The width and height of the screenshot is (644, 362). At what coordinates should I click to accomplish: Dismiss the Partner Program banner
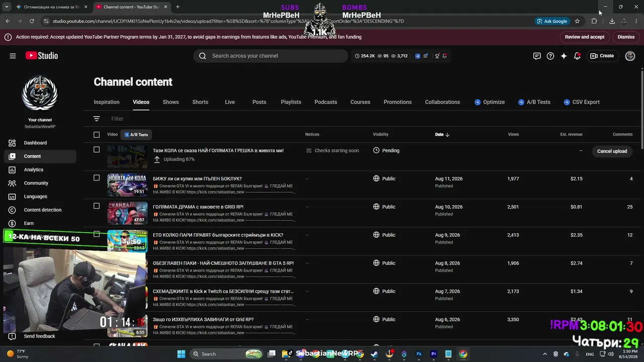[x=626, y=37]
